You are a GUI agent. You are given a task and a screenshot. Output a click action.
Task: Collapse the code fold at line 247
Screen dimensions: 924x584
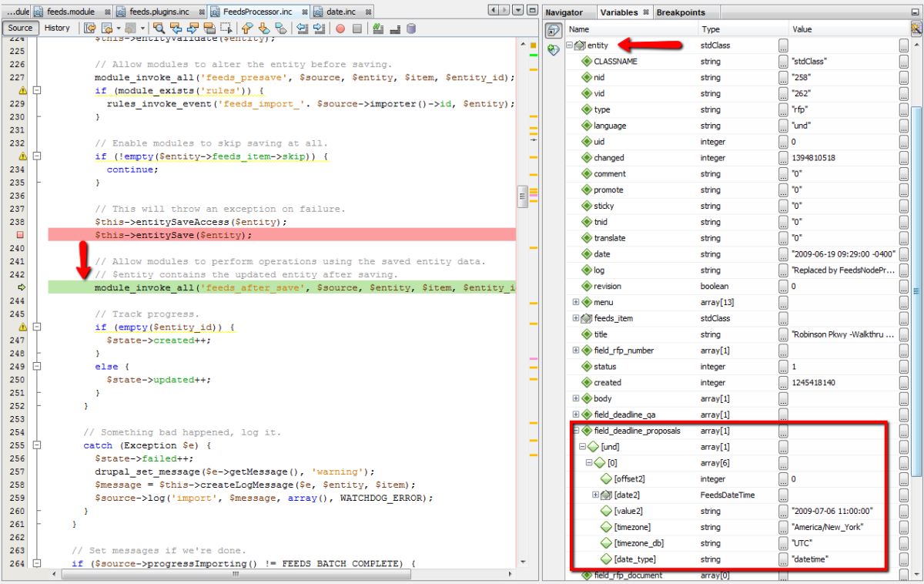pyautogui.click(x=36, y=327)
